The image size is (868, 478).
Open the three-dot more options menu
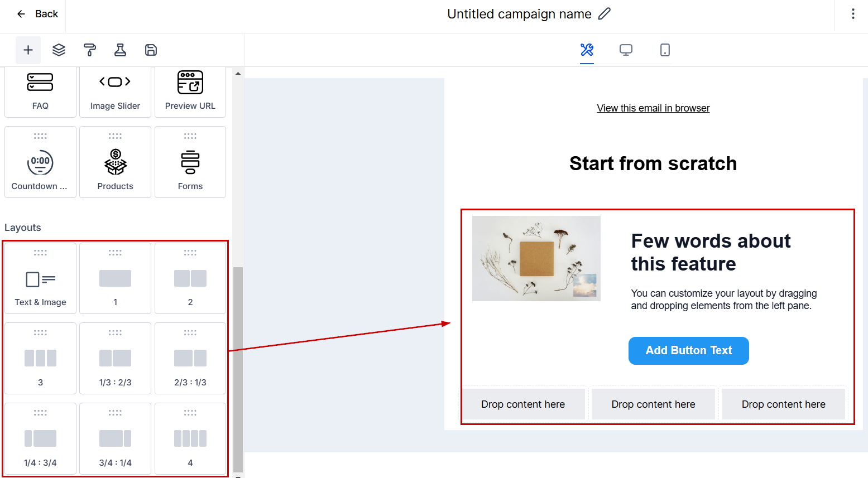[x=853, y=14]
